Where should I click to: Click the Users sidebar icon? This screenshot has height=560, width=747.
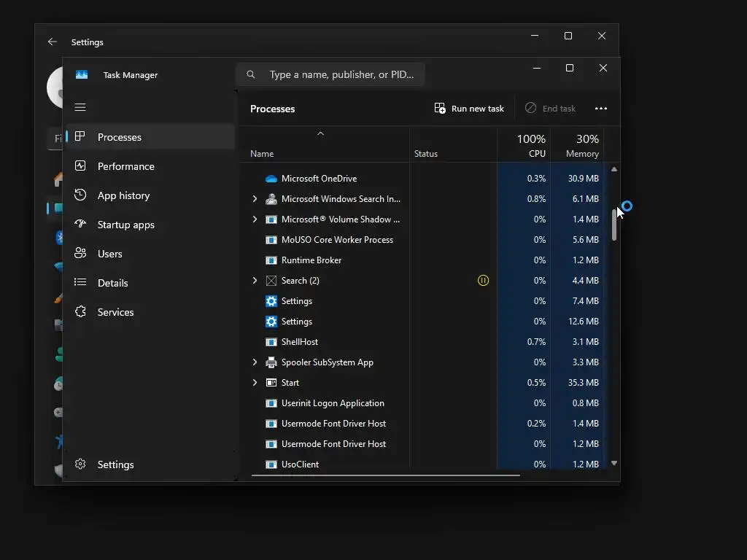click(80, 253)
